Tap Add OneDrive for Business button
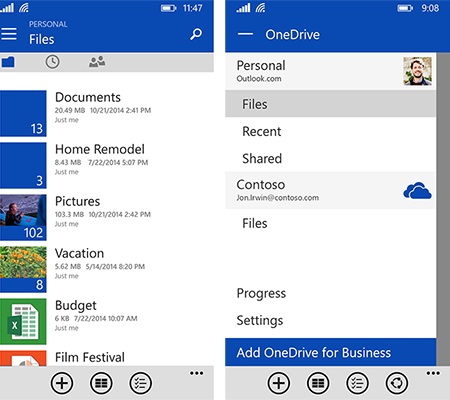This screenshot has height=400, width=450. (x=330, y=352)
